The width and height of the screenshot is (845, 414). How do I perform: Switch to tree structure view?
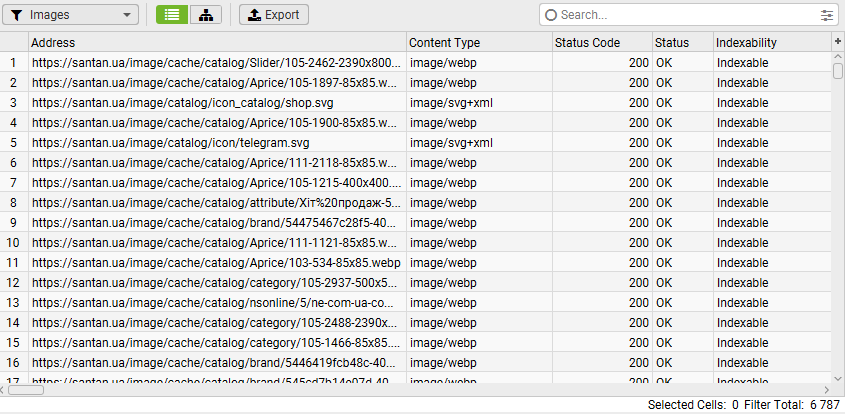pyautogui.click(x=205, y=15)
